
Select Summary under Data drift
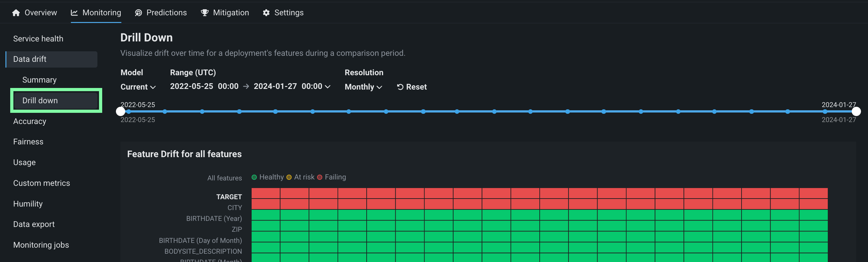(x=39, y=80)
